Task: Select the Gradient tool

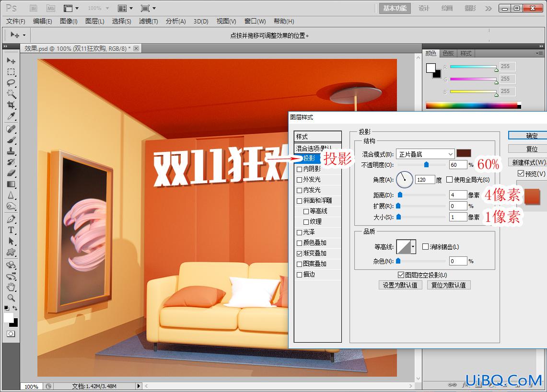Action: [x=11, y=184]
